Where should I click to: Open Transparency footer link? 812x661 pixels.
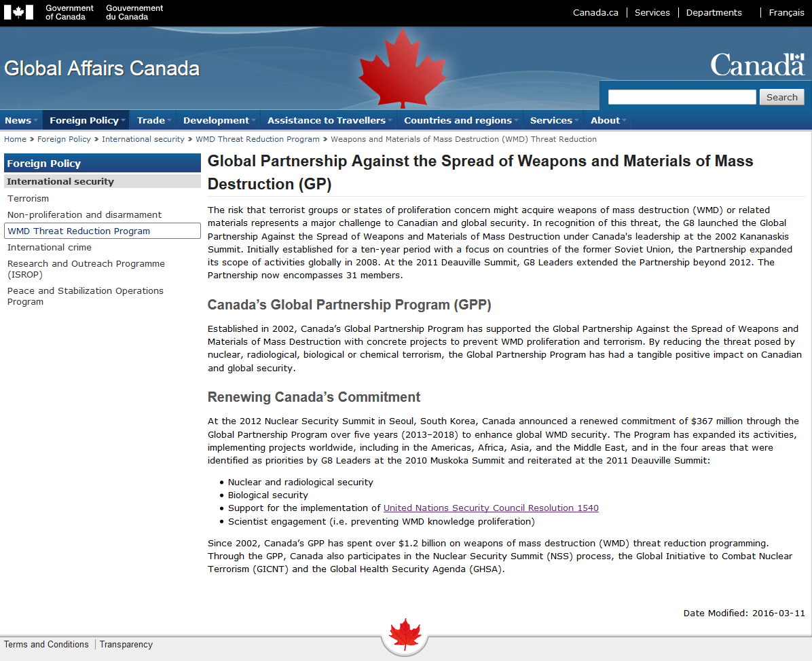[126, 645]
